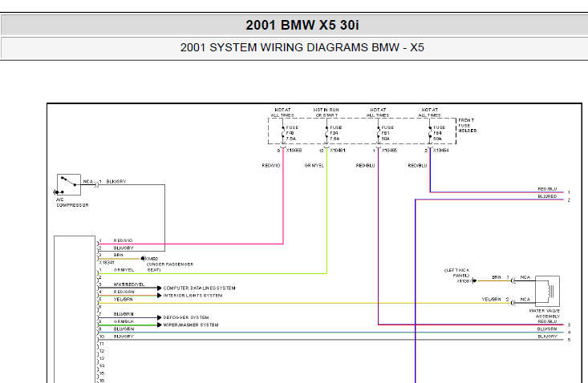Click the 'BLU/BRN' wire label

124,314
